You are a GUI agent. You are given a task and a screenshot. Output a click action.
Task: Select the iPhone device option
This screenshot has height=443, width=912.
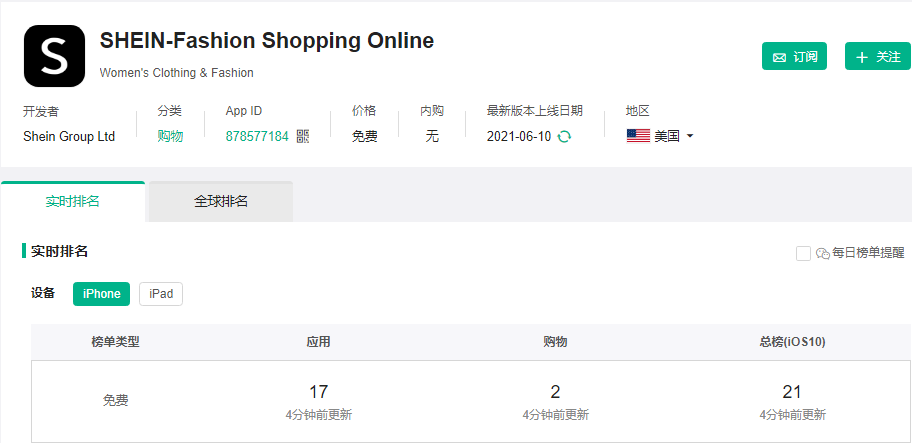tap(101, 294)
